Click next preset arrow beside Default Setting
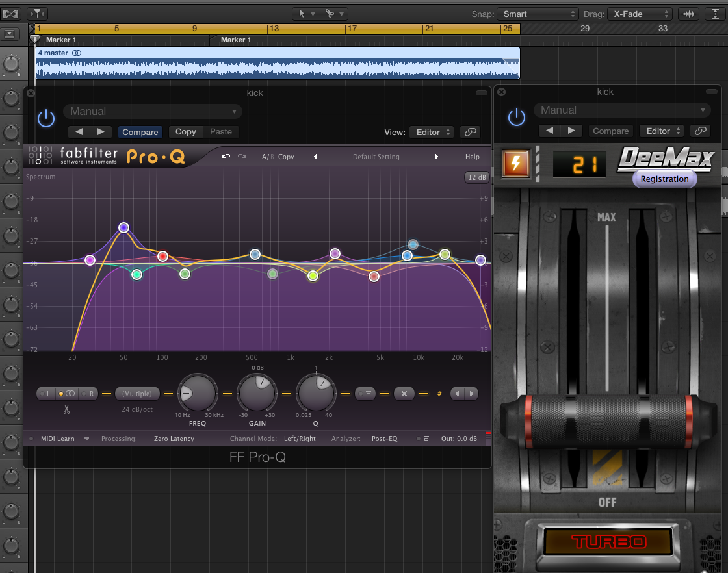Image resolution: width=728 pixels, height=573 pixels. [x=436, y=157]
